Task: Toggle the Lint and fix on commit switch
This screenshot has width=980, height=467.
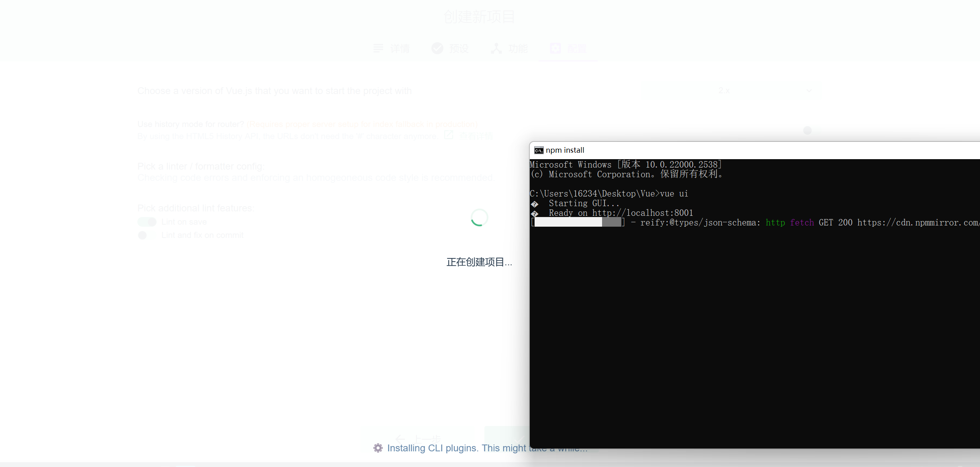Action: coord(147,235)
